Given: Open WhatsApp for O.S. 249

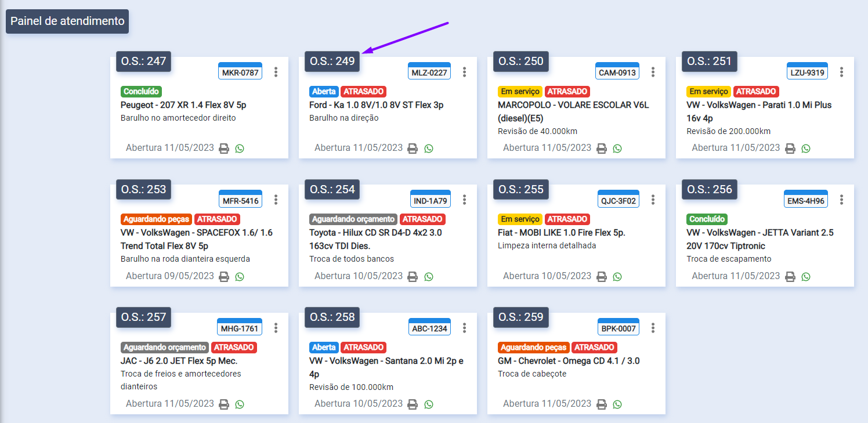Looking at the screenshot, I should [x=429, y=149].
